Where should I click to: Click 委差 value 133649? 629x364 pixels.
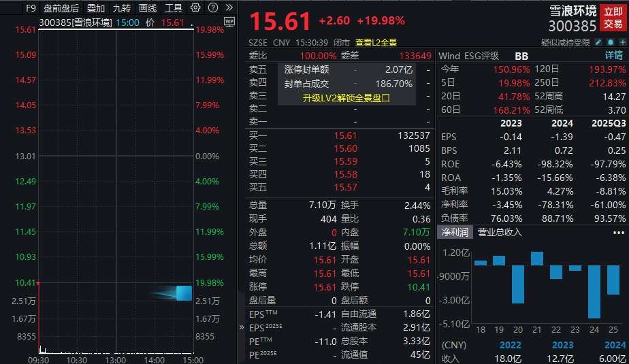[x=415, y=56]
